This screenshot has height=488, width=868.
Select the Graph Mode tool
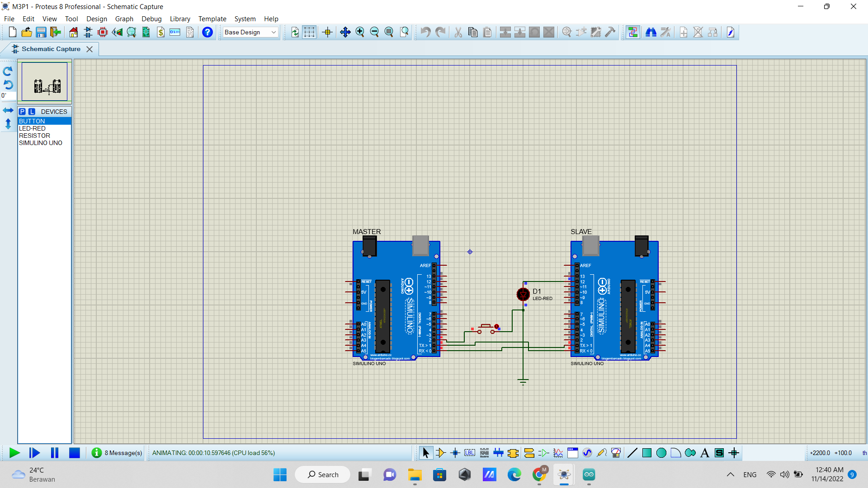click(558, 453)
